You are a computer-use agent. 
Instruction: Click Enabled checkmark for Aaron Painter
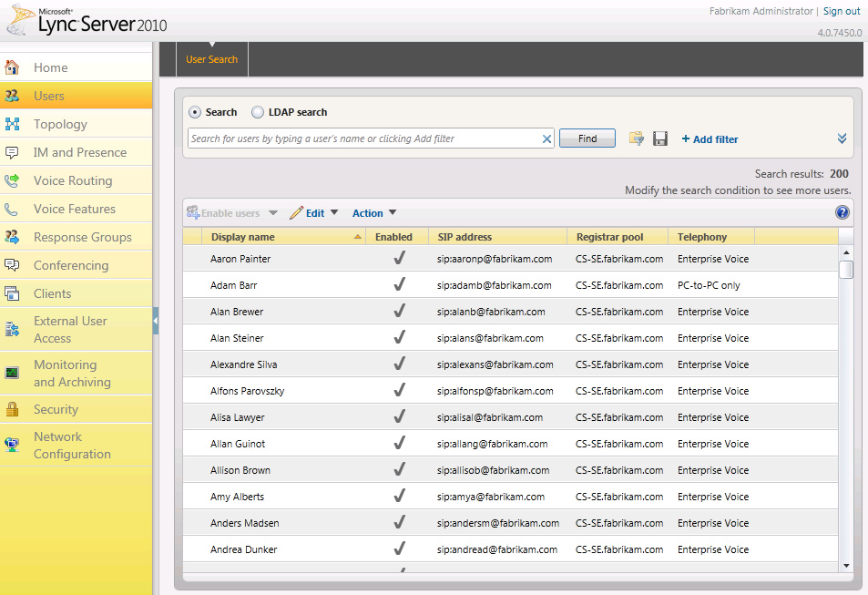coord(399,258)
